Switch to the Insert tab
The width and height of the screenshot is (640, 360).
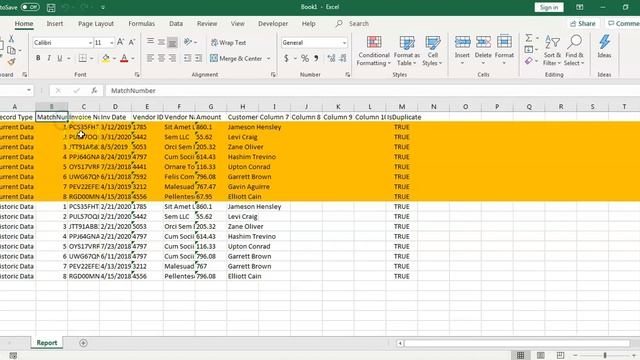[x=55, y=24]
